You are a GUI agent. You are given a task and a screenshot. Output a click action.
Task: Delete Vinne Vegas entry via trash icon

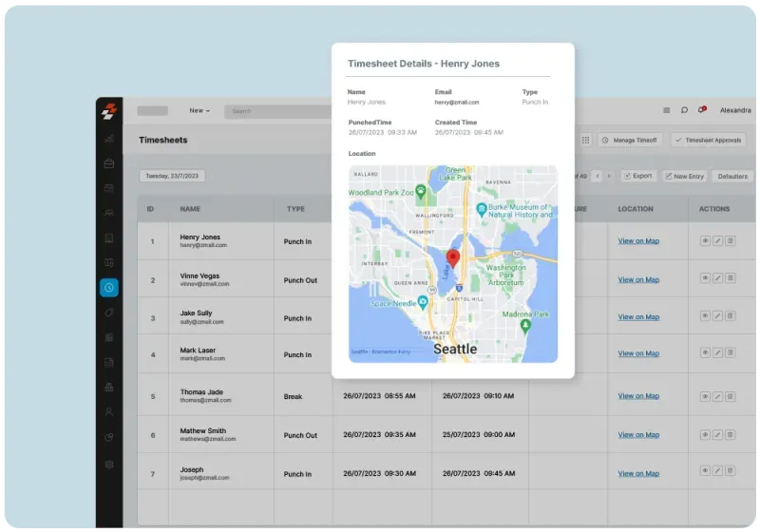(731, 278)
